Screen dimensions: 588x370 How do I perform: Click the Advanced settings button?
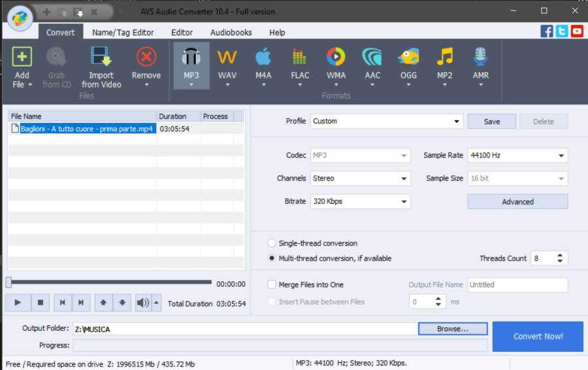coord(517,201)
